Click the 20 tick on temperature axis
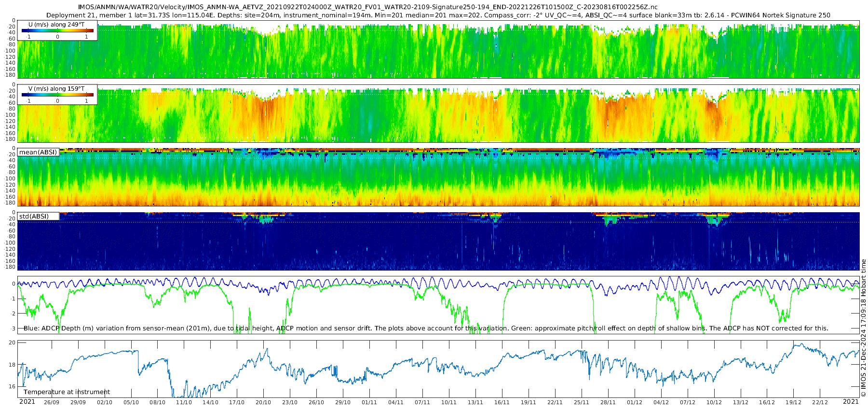Screen dimensions: 868x410 point(13,342)
